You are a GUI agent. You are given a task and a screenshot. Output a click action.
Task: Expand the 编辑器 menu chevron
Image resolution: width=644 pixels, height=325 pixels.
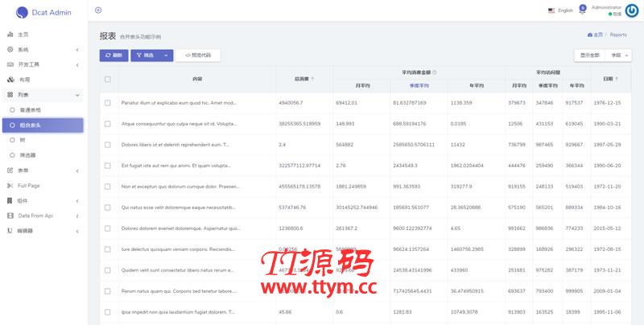77,232
